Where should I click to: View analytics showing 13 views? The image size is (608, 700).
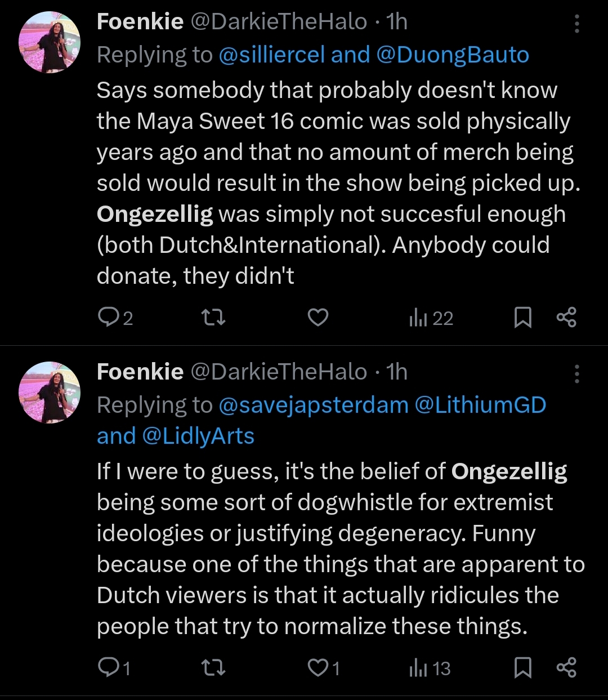(430, 668)
